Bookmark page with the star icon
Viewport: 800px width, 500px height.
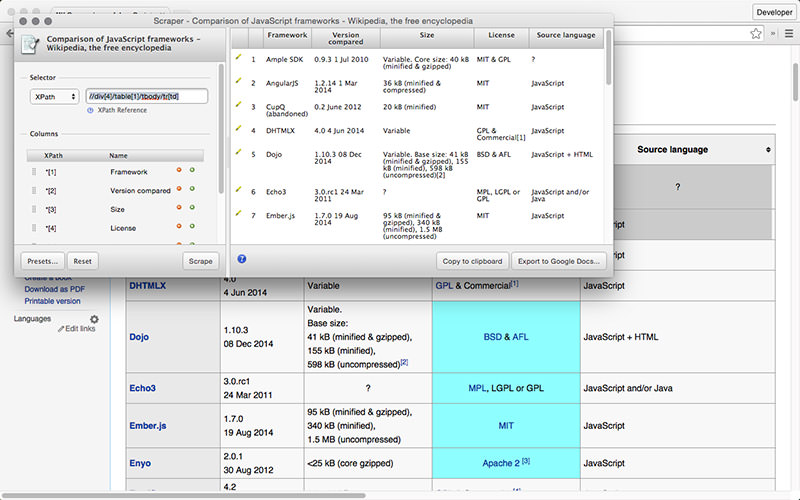pos(756,33)
